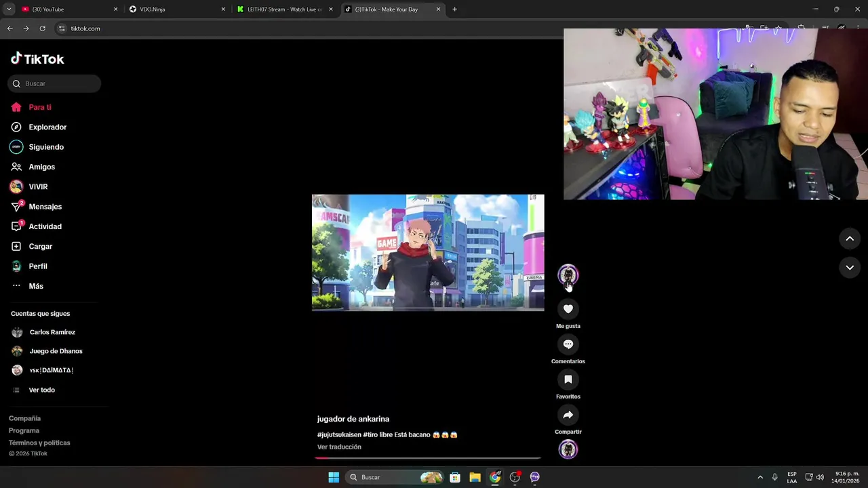
Task: Click the Compartir share arrow icon
Action: 568,415
